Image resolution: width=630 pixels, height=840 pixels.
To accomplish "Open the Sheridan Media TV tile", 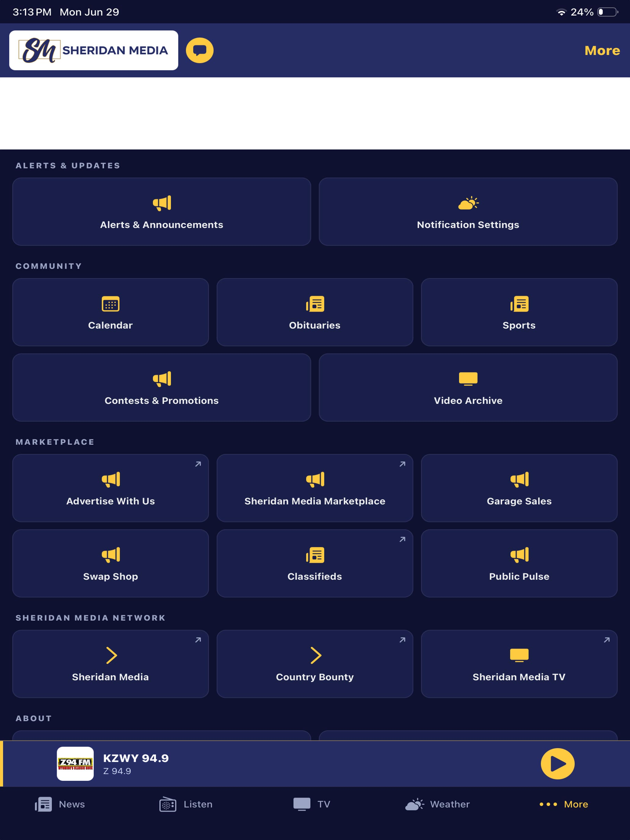I will 519,664.
